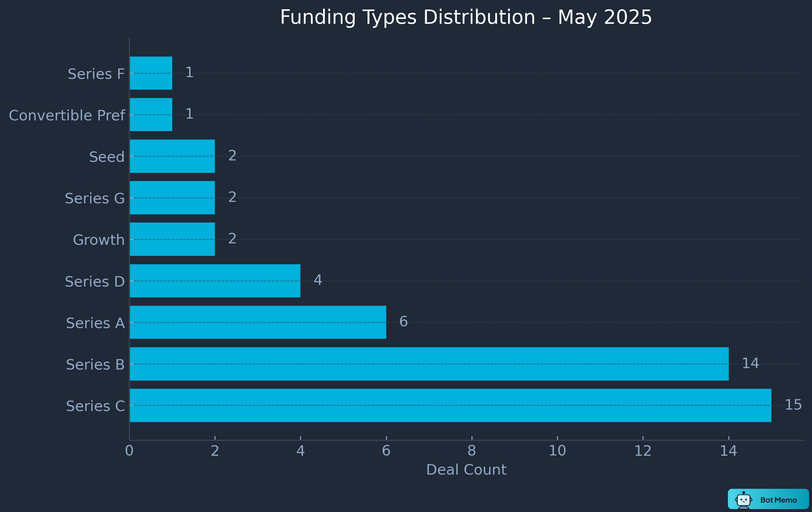Click the chart title Funding Types Distribution
Image resolution: width=812 pixels, height=512 pixels.
click(466, 17)
